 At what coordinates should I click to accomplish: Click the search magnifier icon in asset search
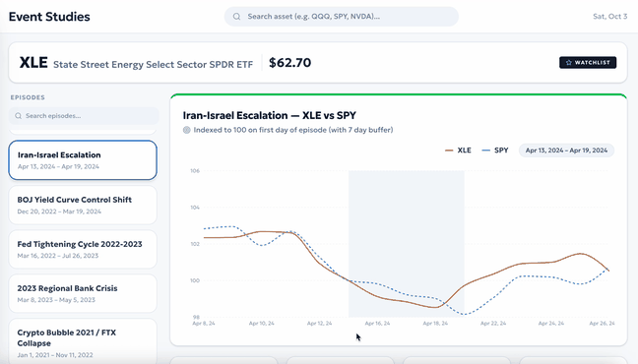tap(236, 17)
